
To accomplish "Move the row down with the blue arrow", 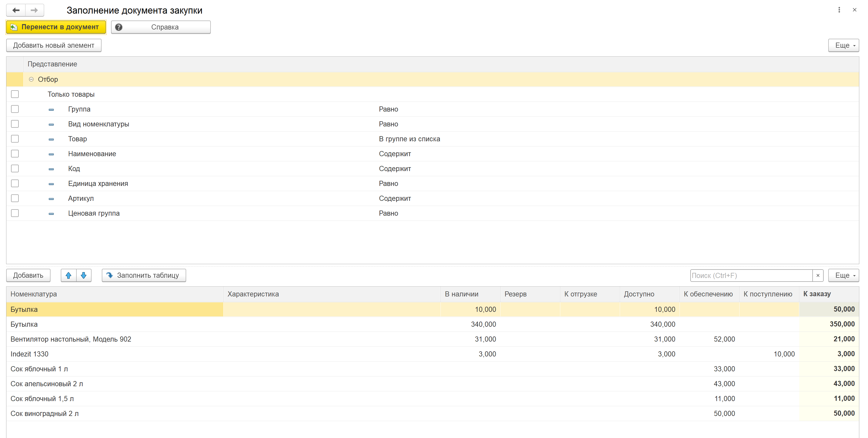I will 84,275.
